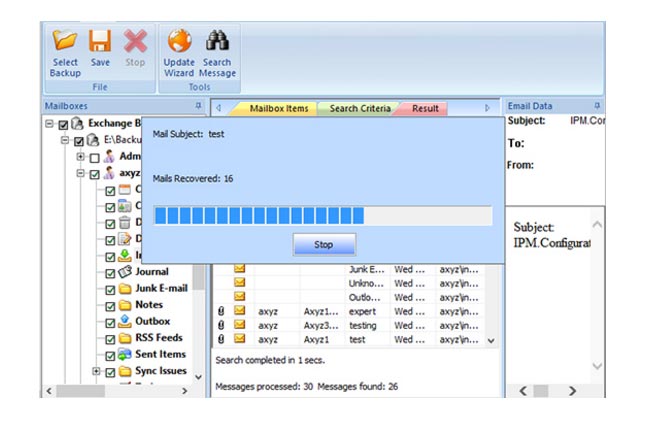Click the Sync Issues folder icon

click(x=125, y=371)
